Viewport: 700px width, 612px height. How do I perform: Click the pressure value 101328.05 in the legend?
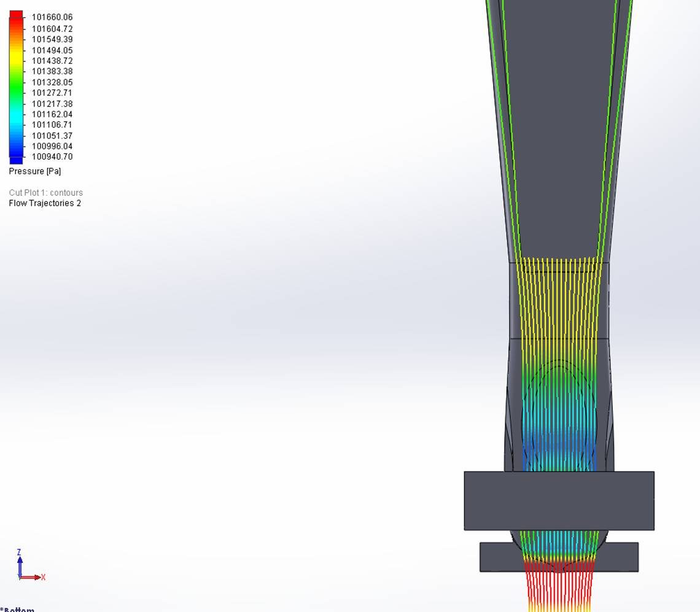[52, 82]
